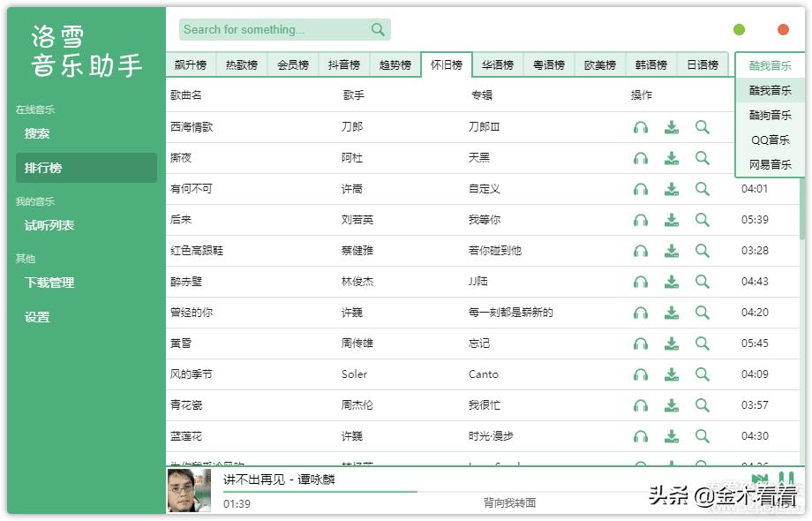812x521 pixels.
Task: Focus the 'Search for something...' input field
Action: click(x=274, y=30)
